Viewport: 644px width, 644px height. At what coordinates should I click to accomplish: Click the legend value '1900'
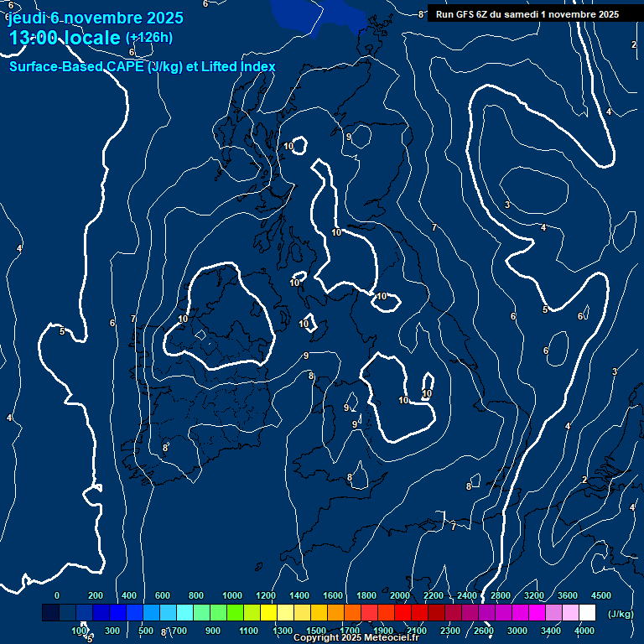(382, 631)
